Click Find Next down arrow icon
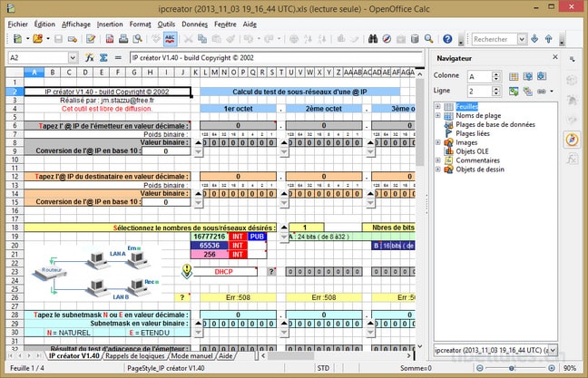Screen dimensions: 588x378 coord(534,39)
